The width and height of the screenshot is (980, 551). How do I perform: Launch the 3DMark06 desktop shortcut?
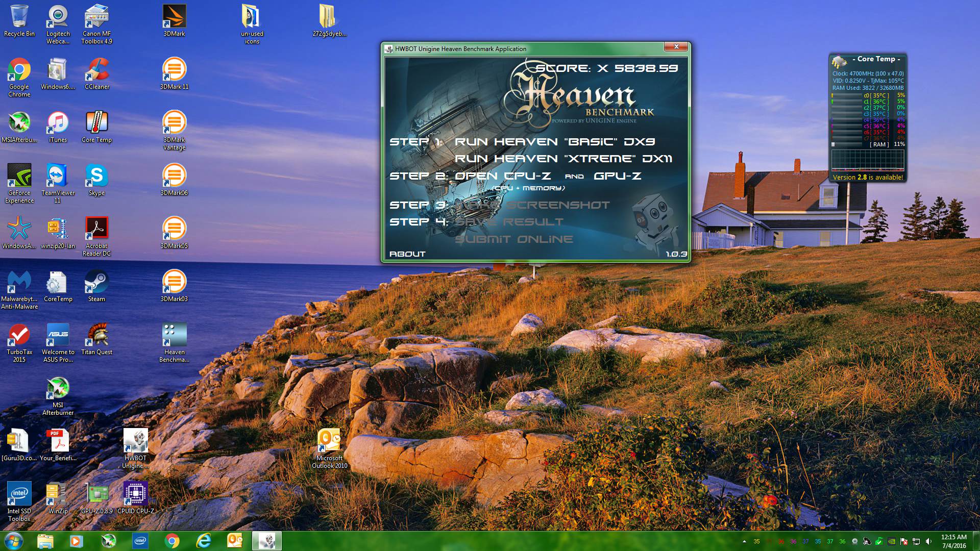pos(174,180)
